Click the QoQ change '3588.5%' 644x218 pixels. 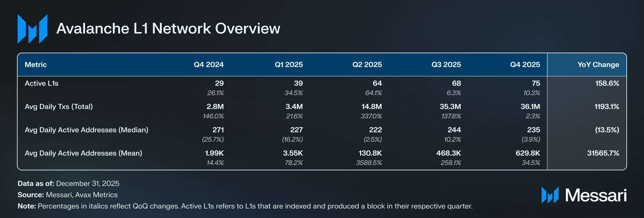point(369,163)
